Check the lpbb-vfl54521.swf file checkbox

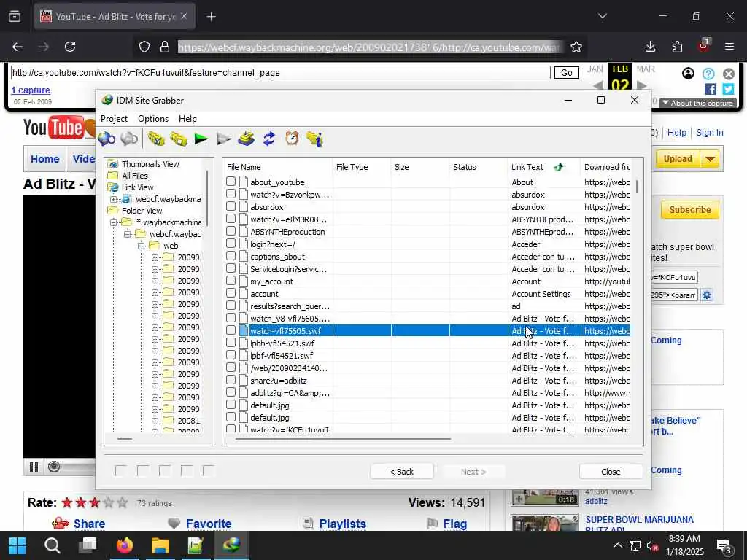click(x=231, y=343)
